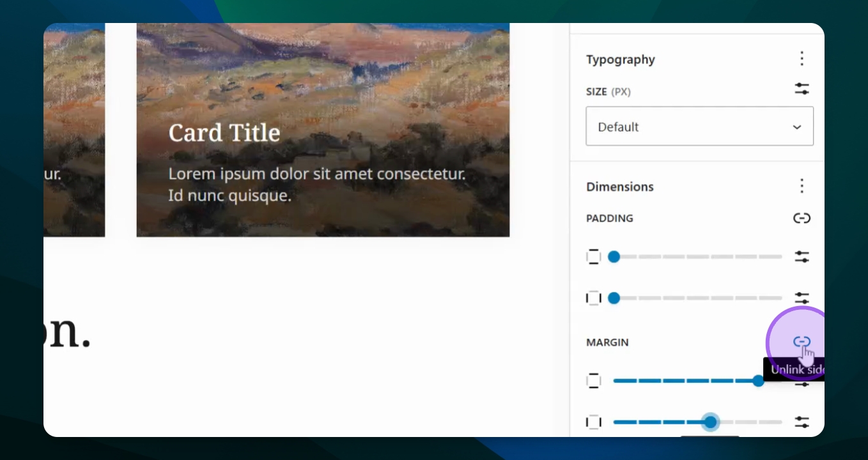Viewport: 868px width, 460px height.
Task: Toggle custom font size control
Action: pyautogui.click(x=802, y=89)
